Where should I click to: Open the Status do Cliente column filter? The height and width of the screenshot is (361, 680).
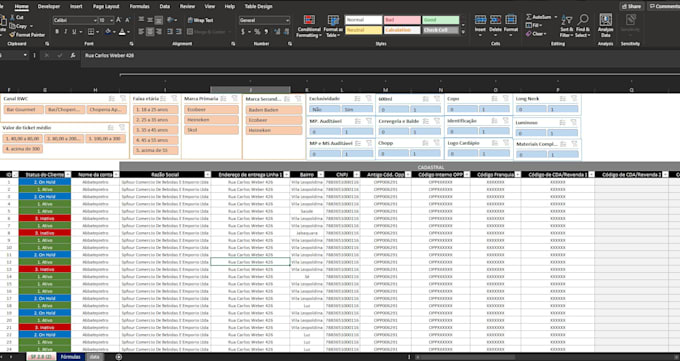[68, 174]
